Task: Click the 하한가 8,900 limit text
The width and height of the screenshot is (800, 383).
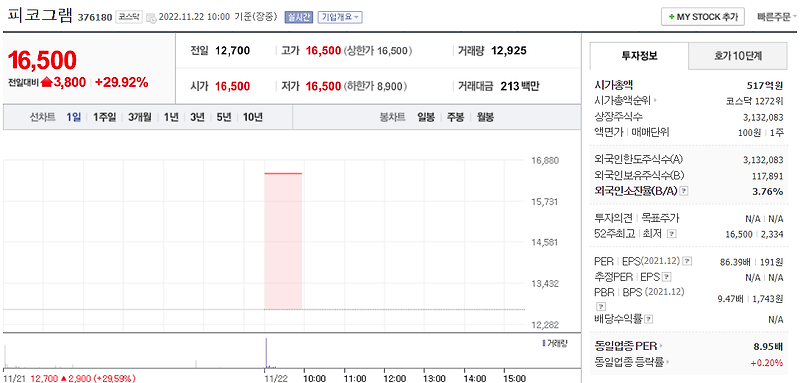Action: point(376,86)
